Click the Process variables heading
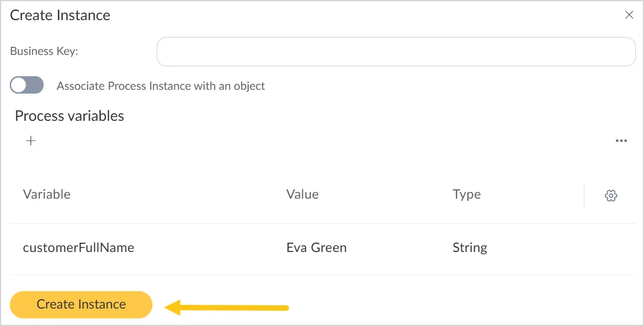Viewport: 644px width, 326px height. [x=70, y=116]
